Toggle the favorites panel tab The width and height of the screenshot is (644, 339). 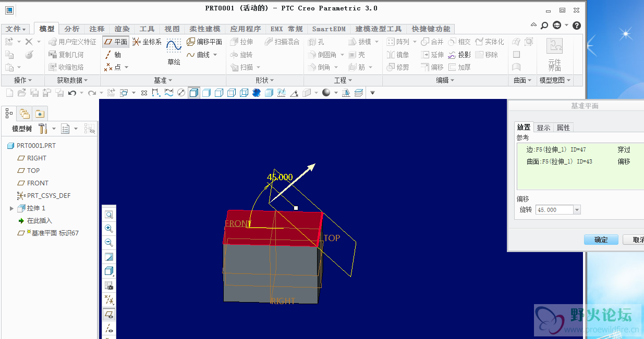point(40,114)
